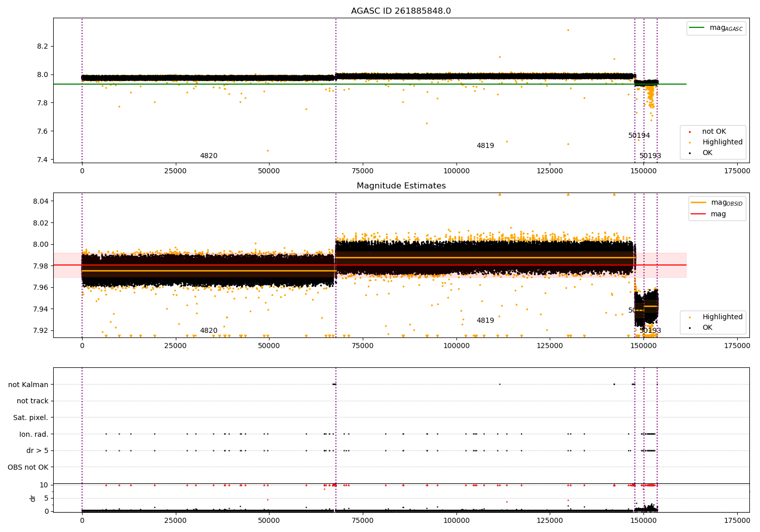Click the '7.4' y-axis tick label
The width and height of the screenshot is (760, 532).
coord(43,160)
